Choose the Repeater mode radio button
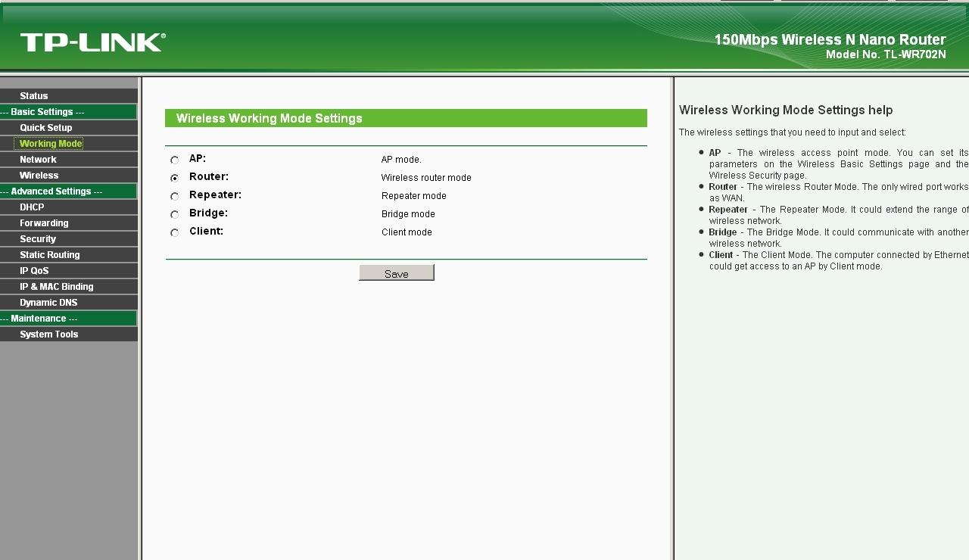 coord(175,196)
